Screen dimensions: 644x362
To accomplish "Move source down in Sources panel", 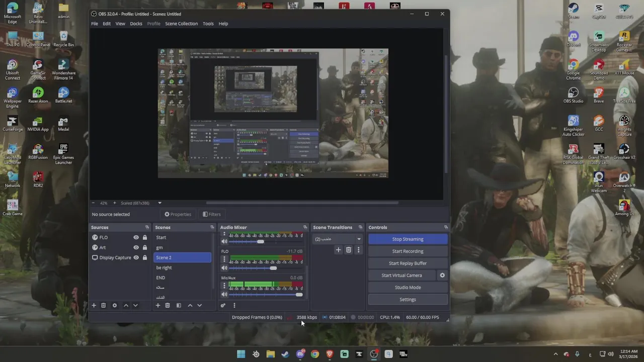I will [x=135, y=305].
